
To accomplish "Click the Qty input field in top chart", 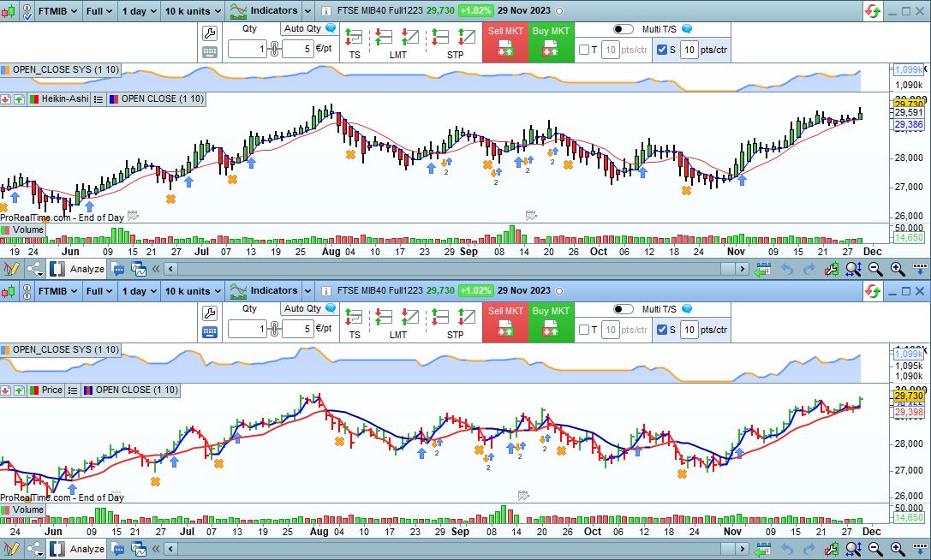I will coord(247,49).
